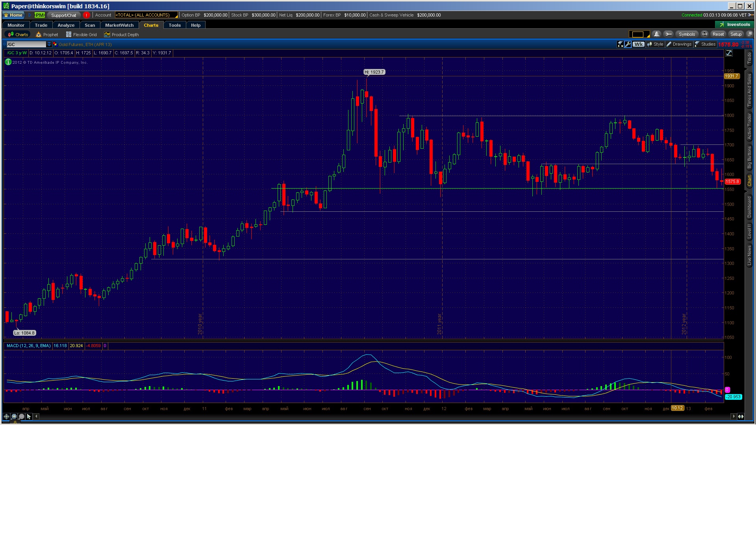Click the bell alerts icon
Viewport: 756px width, 540px height.
tap(656, 34)
